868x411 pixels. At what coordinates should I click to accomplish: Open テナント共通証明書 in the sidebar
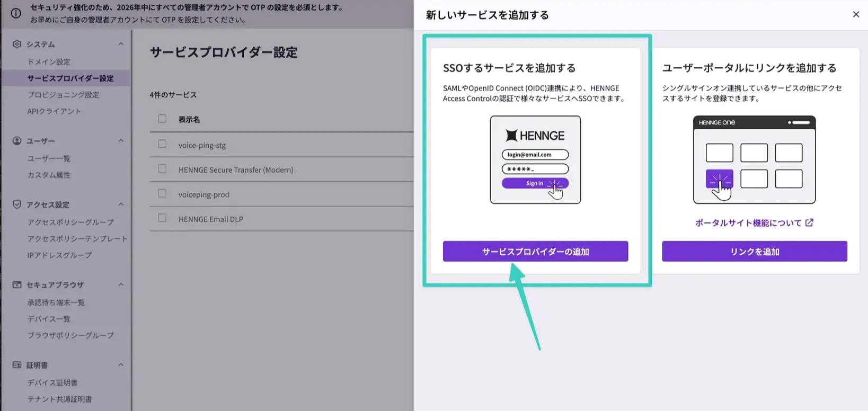[x=59, y=399]
